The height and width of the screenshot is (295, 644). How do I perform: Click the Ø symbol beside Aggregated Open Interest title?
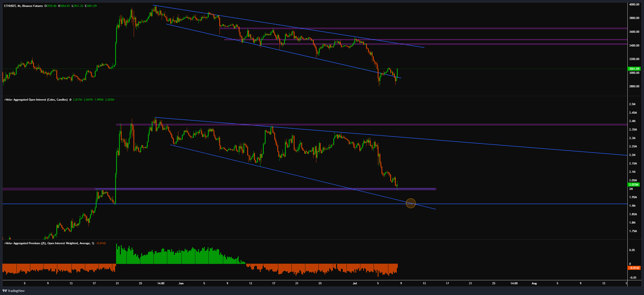[x=70, y=100]
